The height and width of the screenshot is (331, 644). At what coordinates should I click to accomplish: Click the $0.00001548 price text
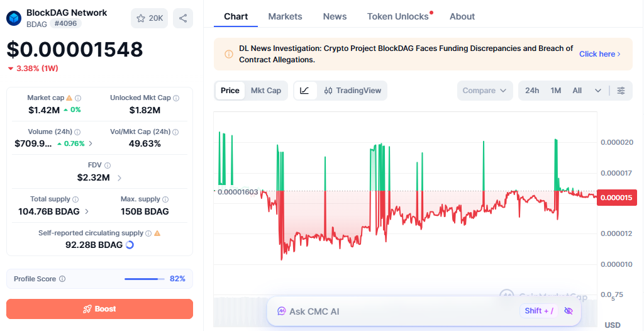pyautogui.click(x=75, y=49)
